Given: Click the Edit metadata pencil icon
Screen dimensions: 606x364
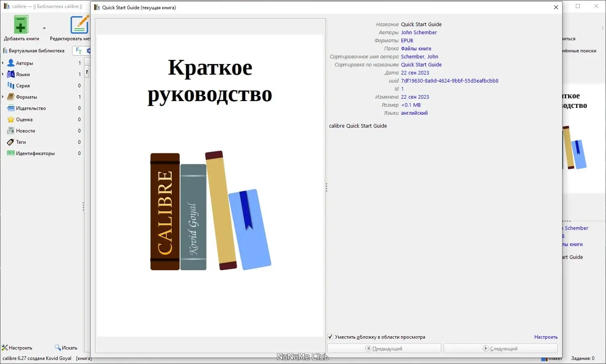Looking at the screenshot, I should 79,25.
